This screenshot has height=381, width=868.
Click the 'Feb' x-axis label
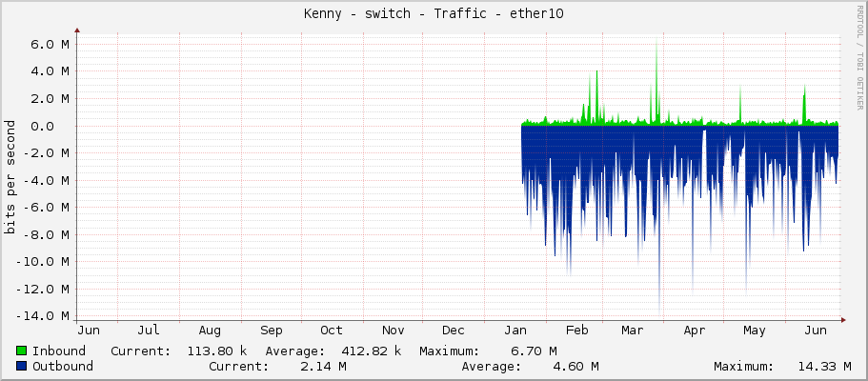576,331
